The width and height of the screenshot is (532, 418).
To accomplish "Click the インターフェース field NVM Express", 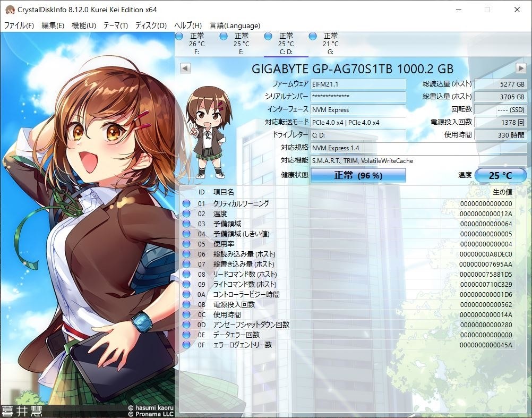I will coord(358,109).
